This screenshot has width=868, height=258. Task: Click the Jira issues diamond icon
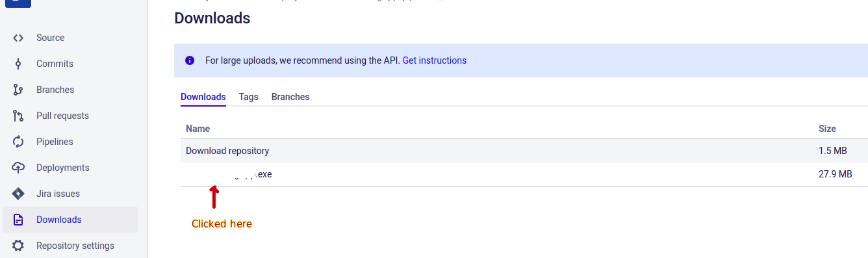click(18, 194)
